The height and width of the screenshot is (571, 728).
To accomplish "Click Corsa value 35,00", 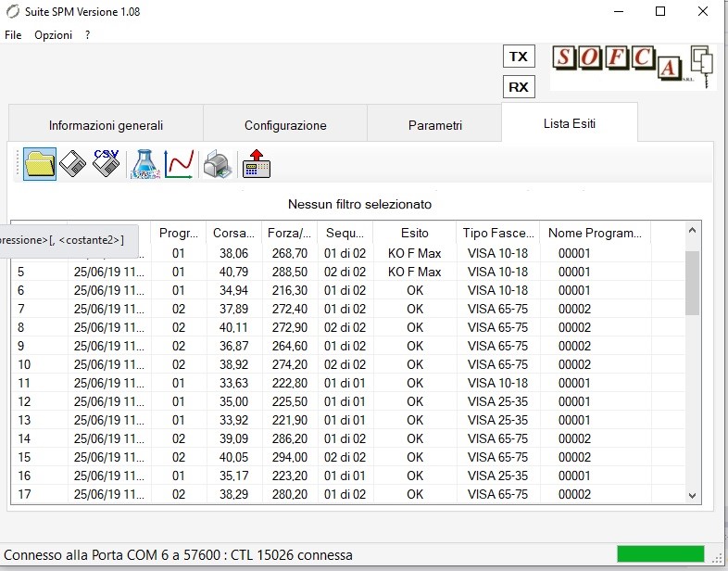I will (x=234, y=402).
